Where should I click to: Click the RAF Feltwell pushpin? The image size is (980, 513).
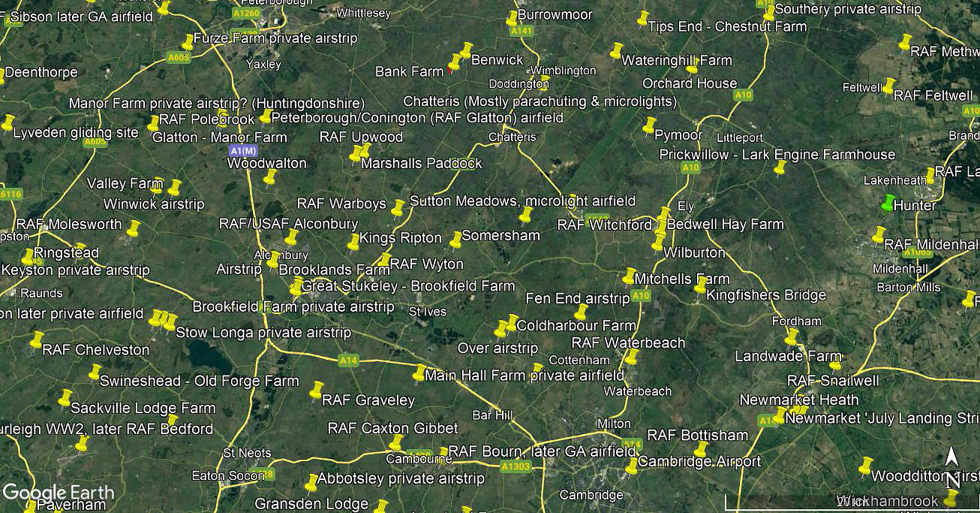(x=888, y=86)
